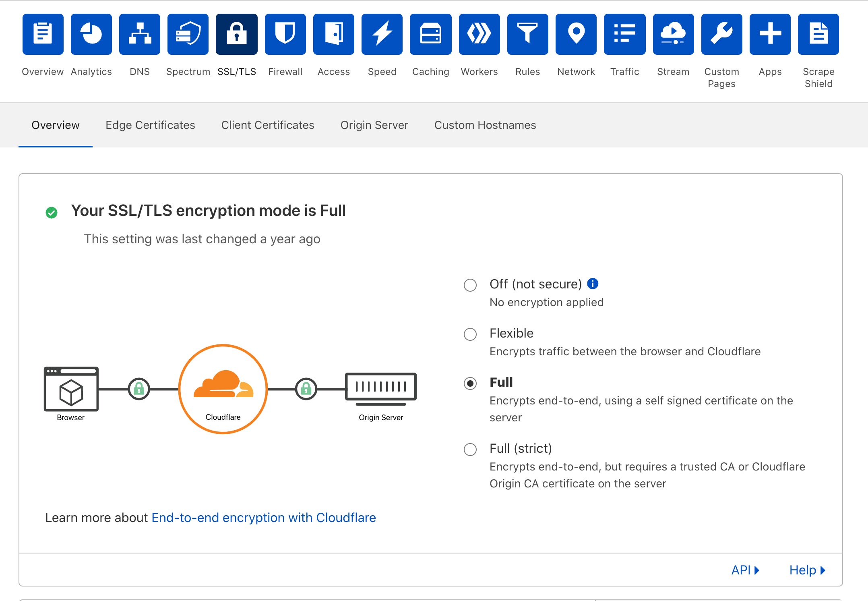Click the Cloudflare logo in diagram
The image size is (868, 601).
coord(223,384)
